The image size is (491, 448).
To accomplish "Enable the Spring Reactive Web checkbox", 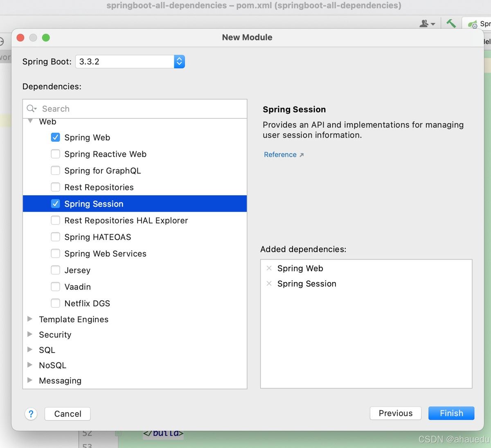I will [x=55, y=154].
